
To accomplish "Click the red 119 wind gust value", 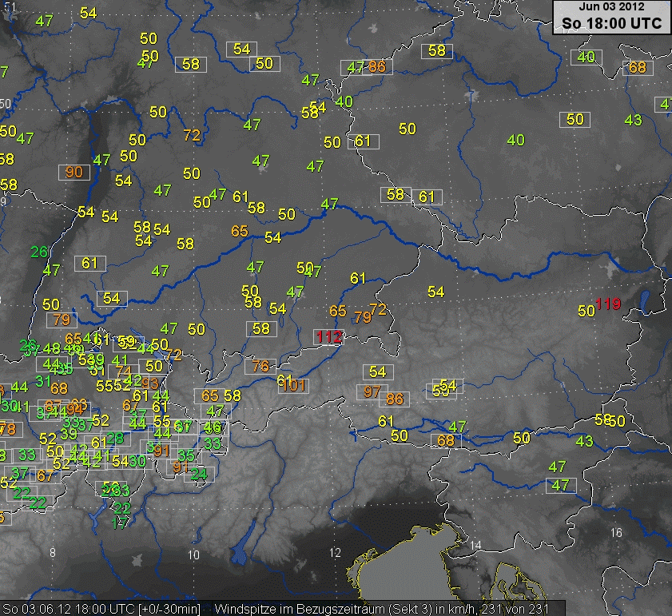I will [607, 304].
